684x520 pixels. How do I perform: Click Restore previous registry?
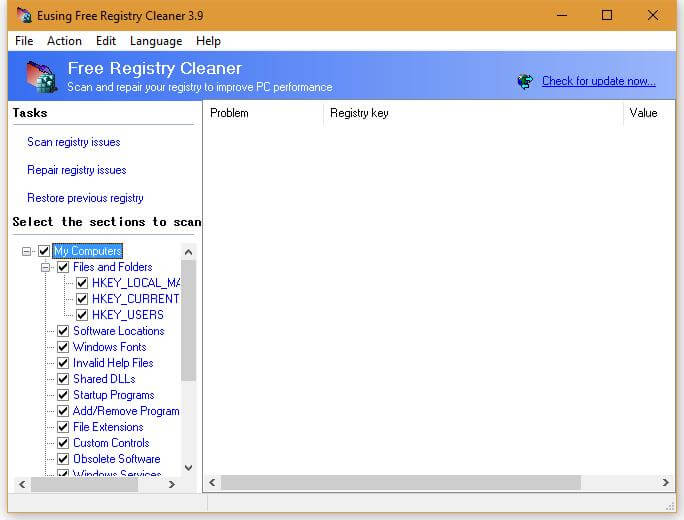coord(86,198)
